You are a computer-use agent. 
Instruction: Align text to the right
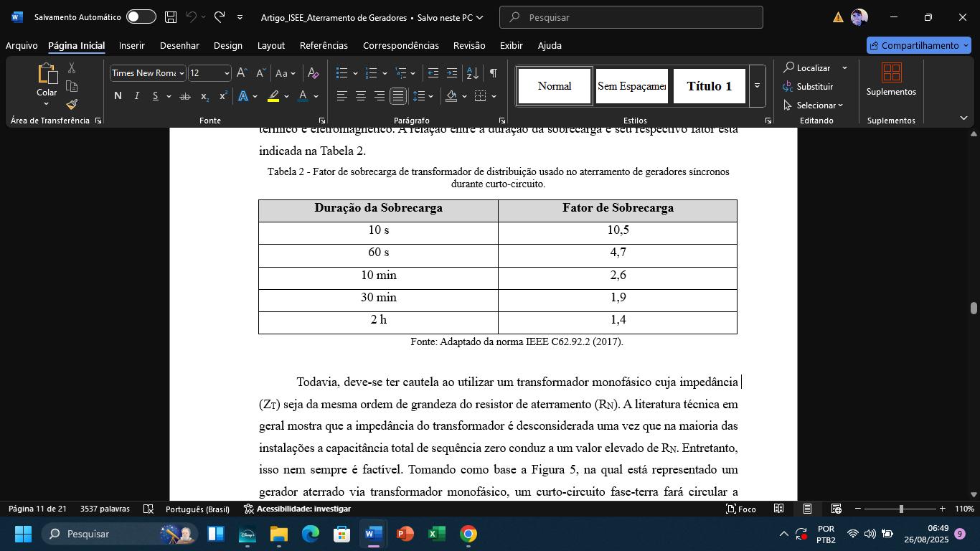click(x=380, y=96)
